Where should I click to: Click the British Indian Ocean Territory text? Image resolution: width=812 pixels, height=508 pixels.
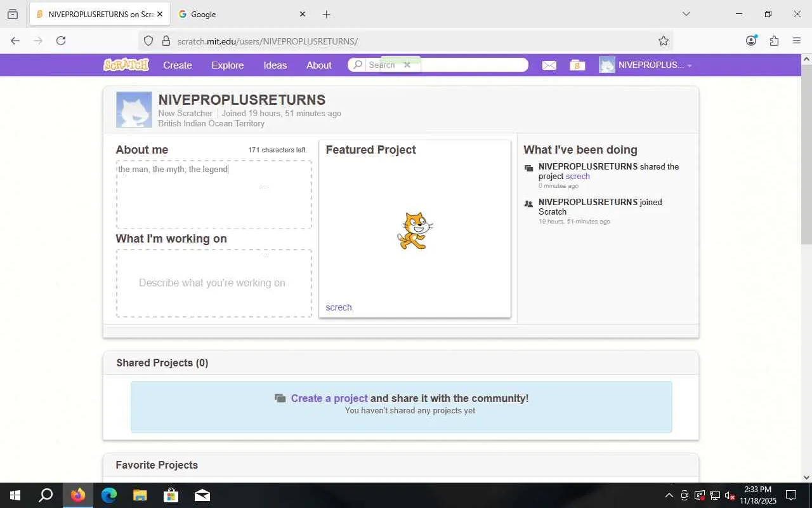click(x=211, y=123)
